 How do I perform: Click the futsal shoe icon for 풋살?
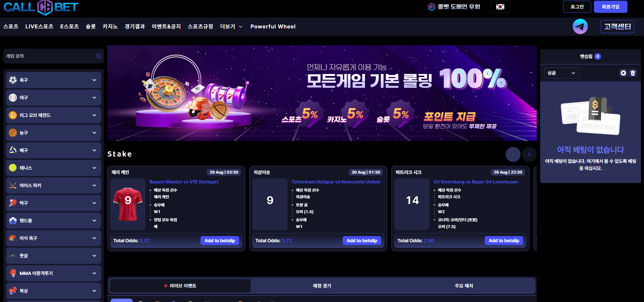(13, 256)
